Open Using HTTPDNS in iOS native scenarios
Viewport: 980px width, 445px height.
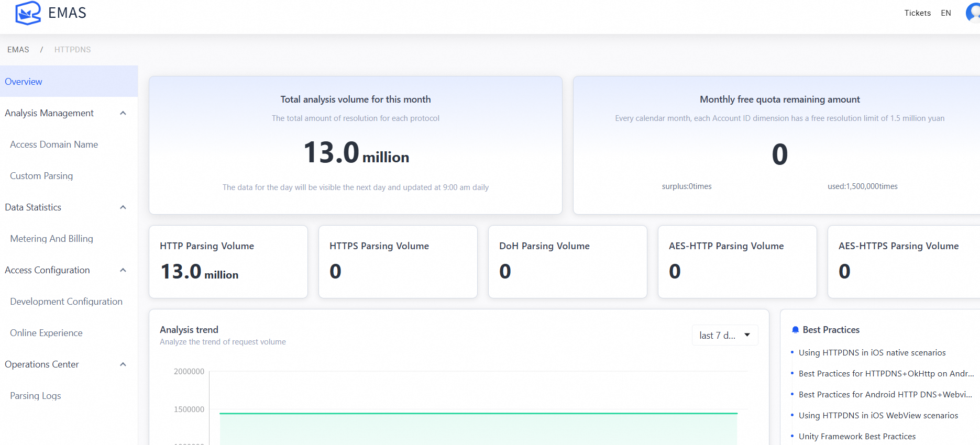(872, 353)
